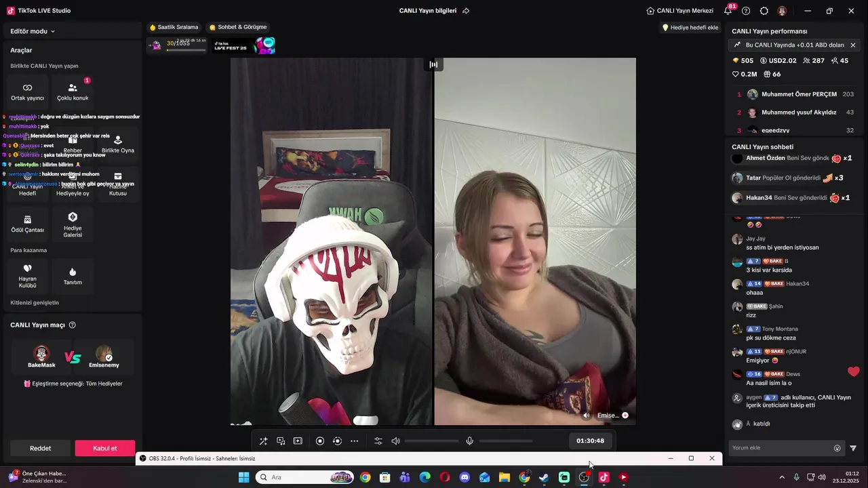The width and height of the screenshot is (868, 488).
Task: Open CANLI Yayın bilgileri
Action: tap(428, 11)
